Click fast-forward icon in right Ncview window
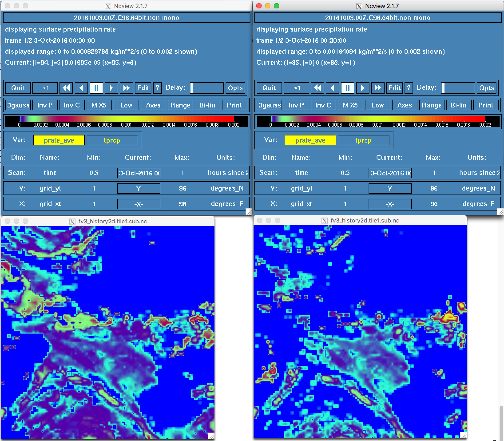Screen dimensions: 504x441 point(377,88)
